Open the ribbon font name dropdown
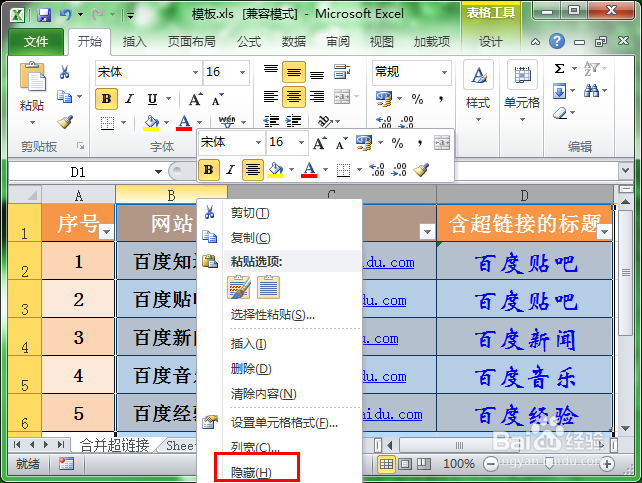 (195, 72)
